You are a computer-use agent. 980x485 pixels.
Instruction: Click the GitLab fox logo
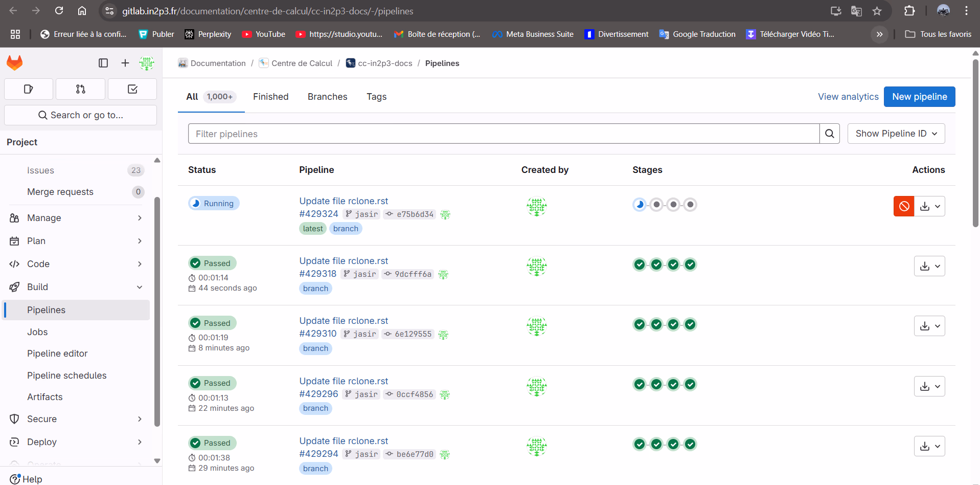[x=15, y=63]
